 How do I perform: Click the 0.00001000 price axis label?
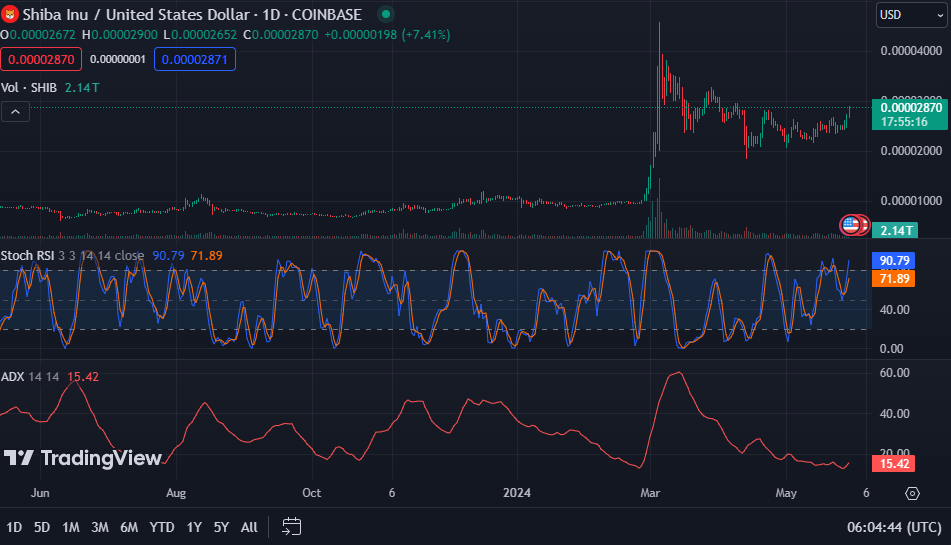911,201
